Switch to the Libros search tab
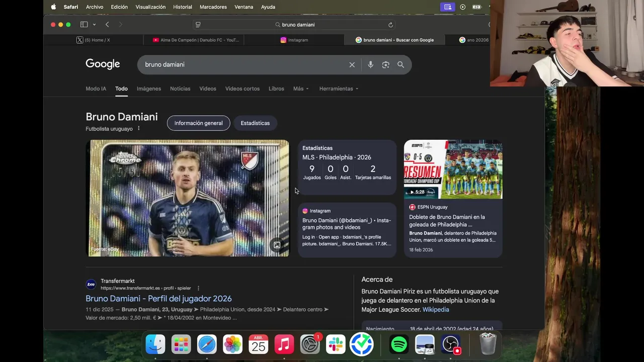The height and width of the screenshot is (362, 644). click(276, 88)
